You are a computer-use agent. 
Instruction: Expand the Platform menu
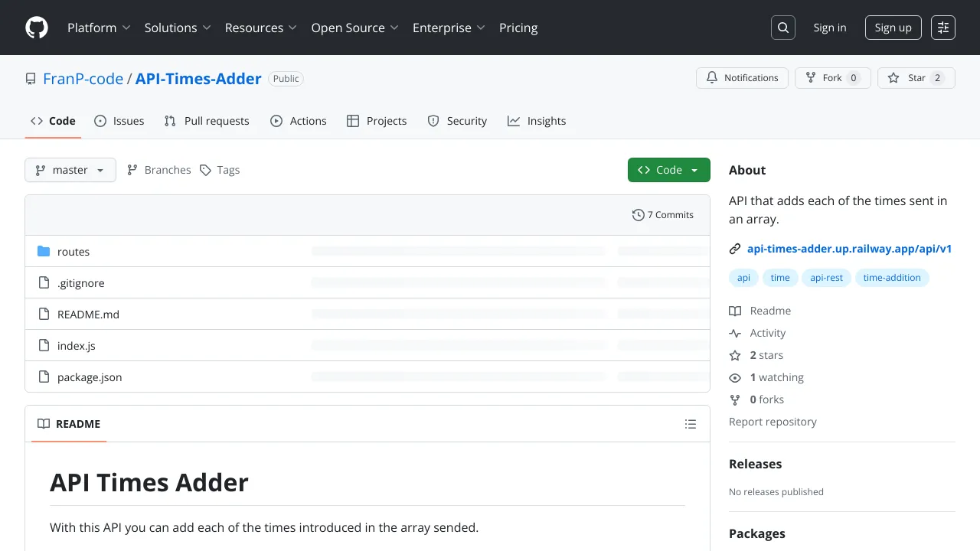click(x=99, y=28)
